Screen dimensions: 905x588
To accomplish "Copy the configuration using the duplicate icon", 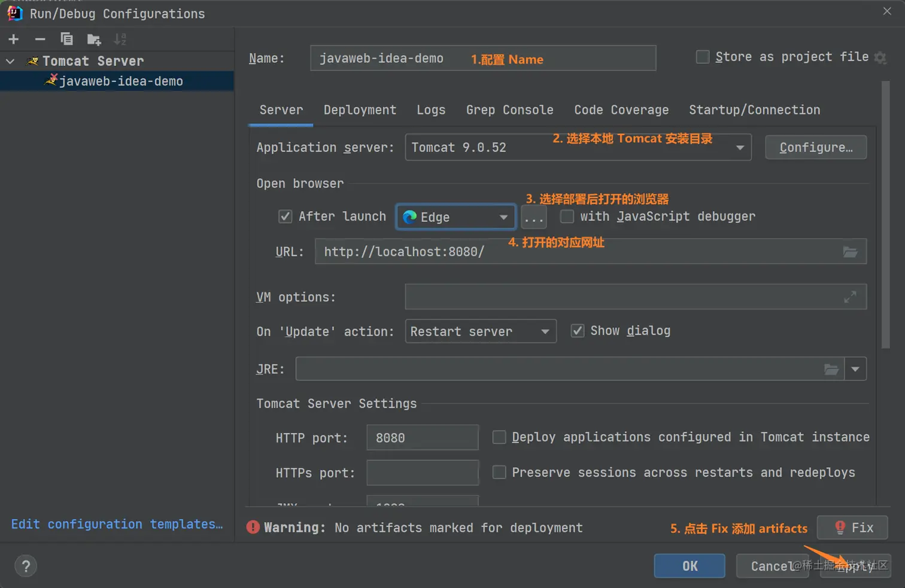I will 66,39.
